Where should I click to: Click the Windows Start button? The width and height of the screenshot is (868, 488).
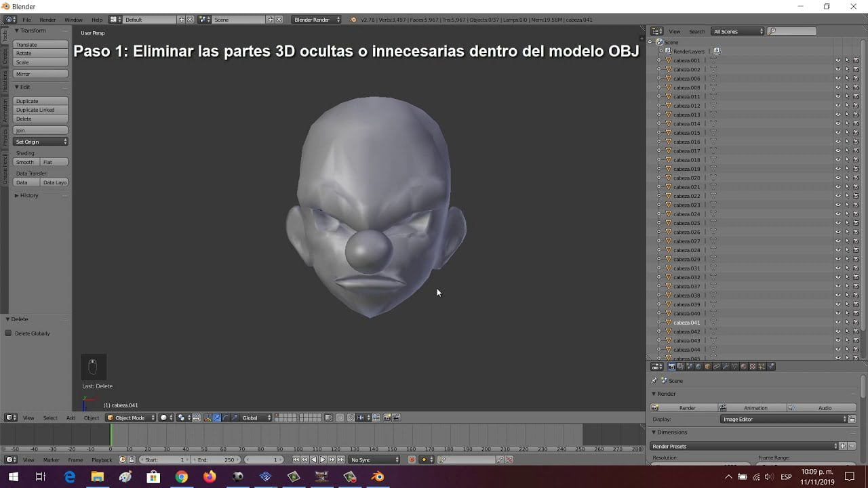coord(14,477)
